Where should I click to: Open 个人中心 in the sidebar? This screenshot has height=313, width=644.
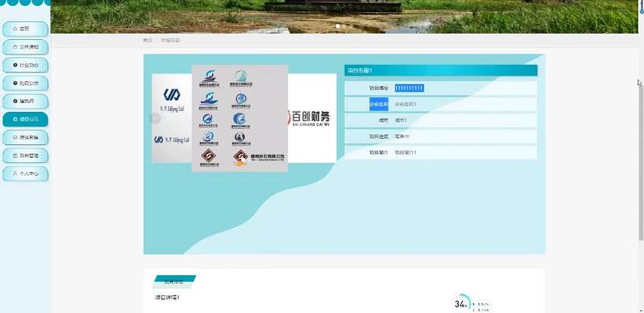pyautogui.click(x=26, y=174)
